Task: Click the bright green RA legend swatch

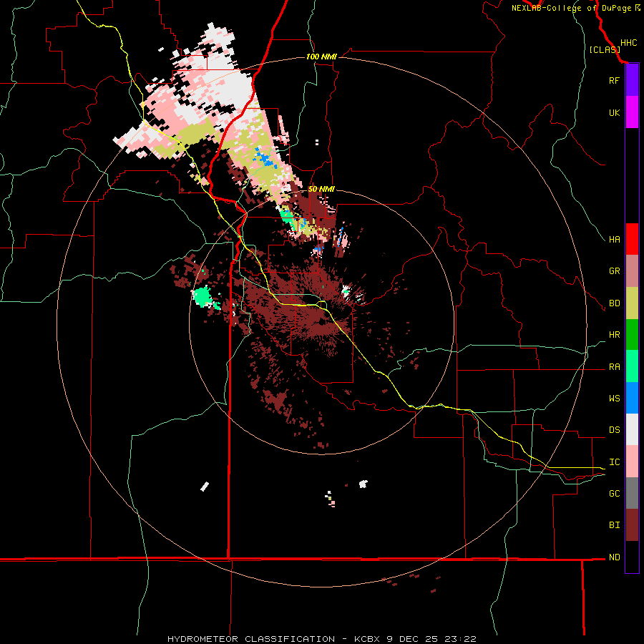Action: [632, 366]
